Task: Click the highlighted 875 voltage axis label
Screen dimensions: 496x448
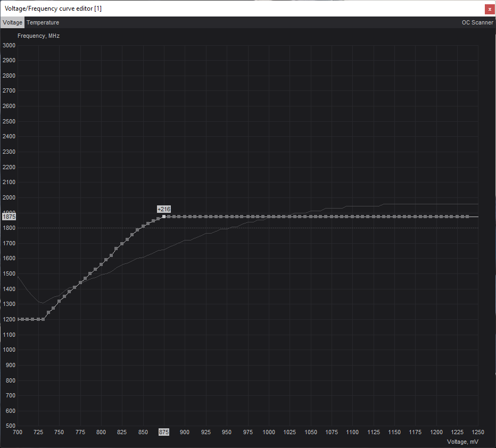Action: pyautogui.click(x=164, y=433)
